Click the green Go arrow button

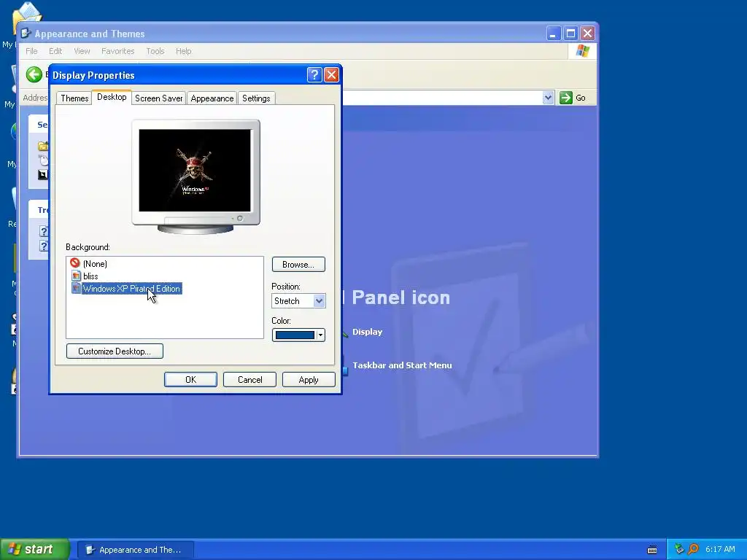click(x=565, y=98)
